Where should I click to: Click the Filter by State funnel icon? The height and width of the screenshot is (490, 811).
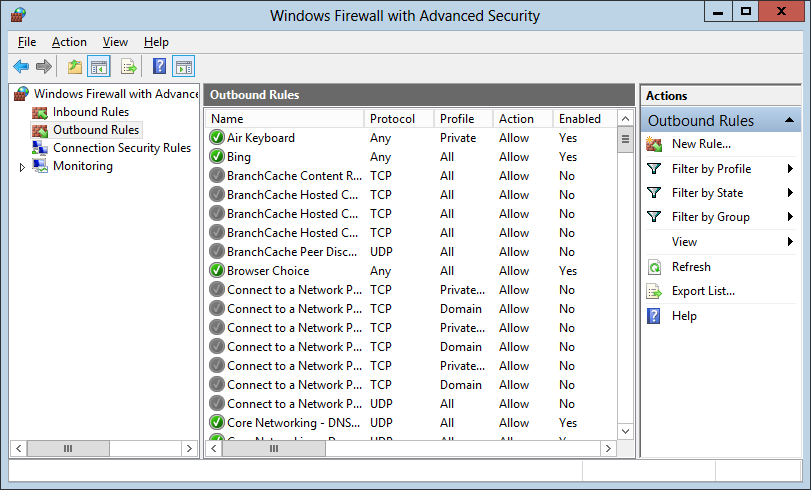pos(654,193)
